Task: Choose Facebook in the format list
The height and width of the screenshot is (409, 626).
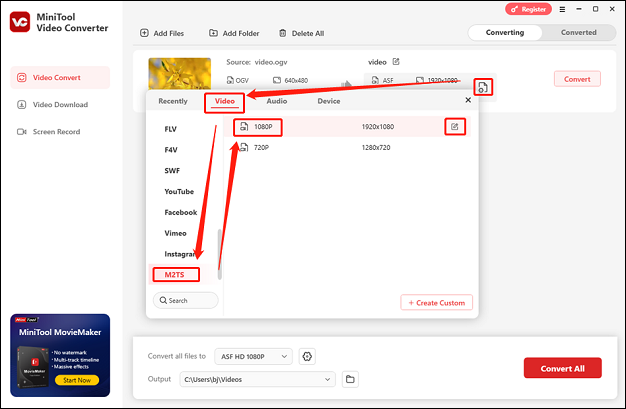Action: click(x=180, y=212)
